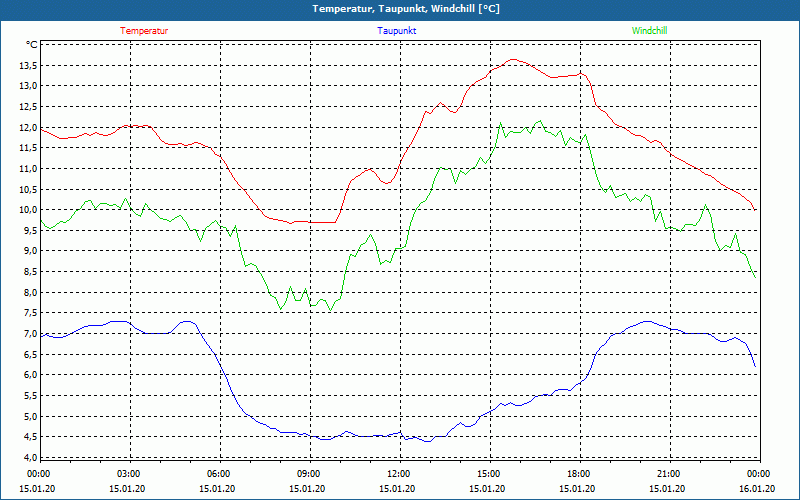
Task: Click the '09:00' time label on the x-axis
Action: pos(308,474)
